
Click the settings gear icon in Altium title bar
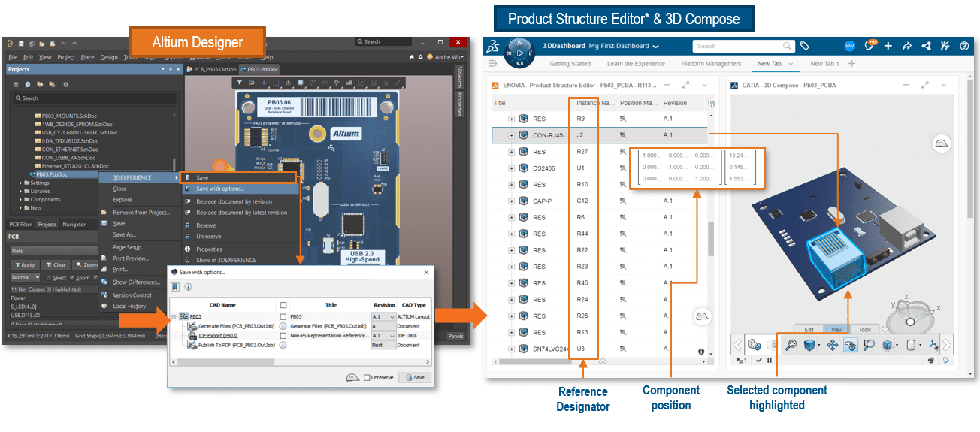[x=421, y=57]
